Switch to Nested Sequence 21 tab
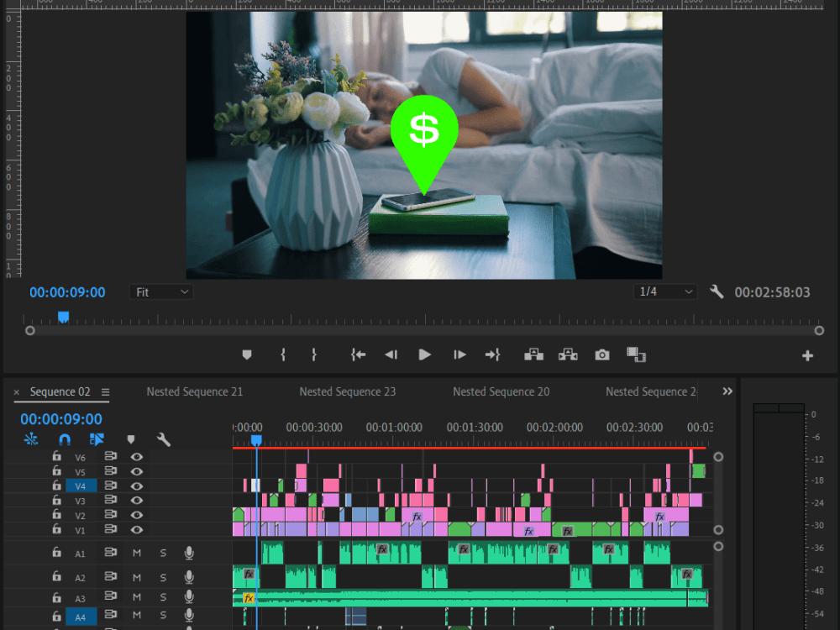This screenshot has width=840, height=630. 195,391
